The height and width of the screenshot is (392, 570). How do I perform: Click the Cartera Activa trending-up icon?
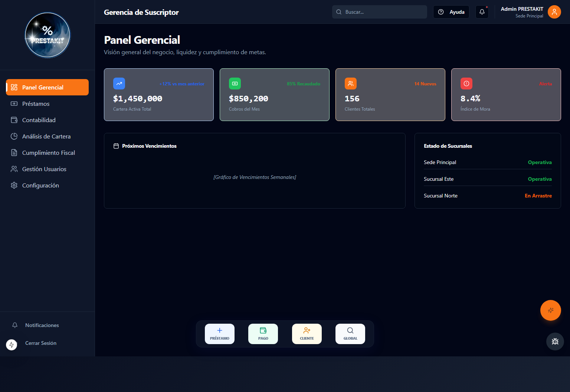click(119, 84)
